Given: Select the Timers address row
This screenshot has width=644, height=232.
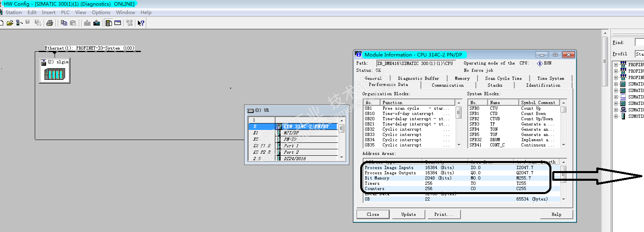Looking at the screenshot, I should 462,183.
